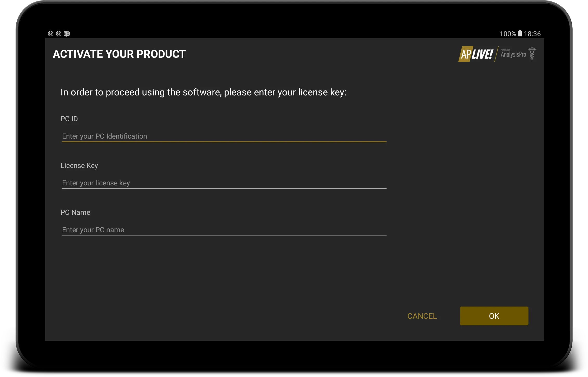The image size is (588, 377).
Task: Tap the 18:36 clock in status bar
Action: [532, 34]
